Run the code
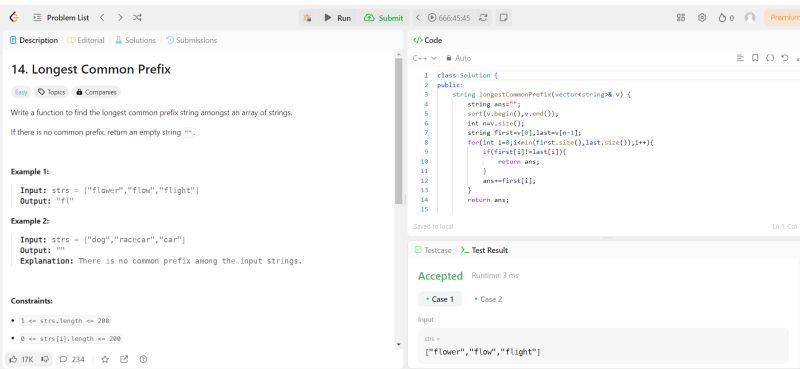800x369 pixels. [338, 18]
